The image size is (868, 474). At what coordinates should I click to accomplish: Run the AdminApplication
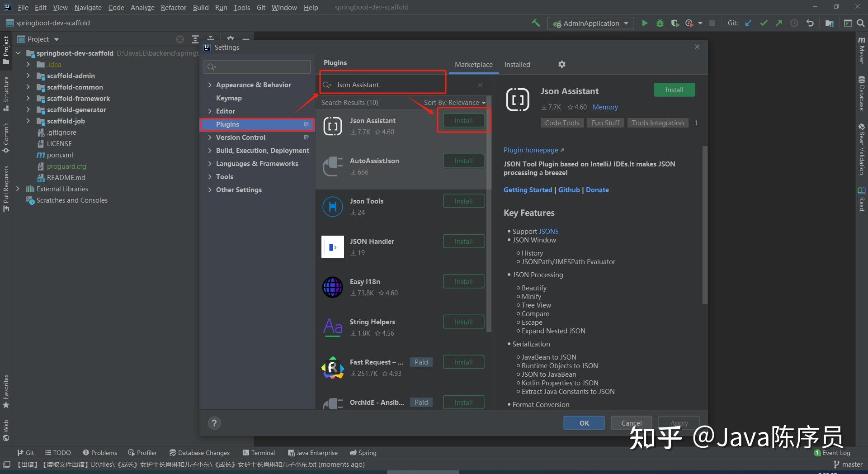pyautogui.click(x=645, y=23)
